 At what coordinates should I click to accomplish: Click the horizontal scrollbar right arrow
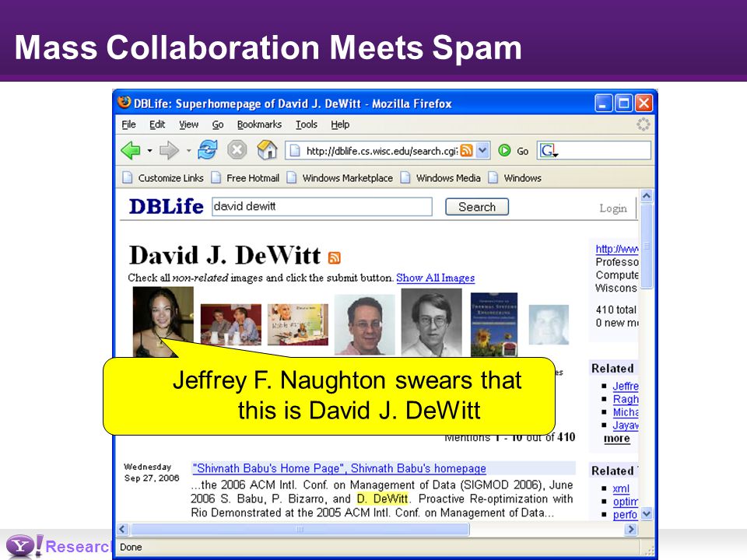pos(631,529)
